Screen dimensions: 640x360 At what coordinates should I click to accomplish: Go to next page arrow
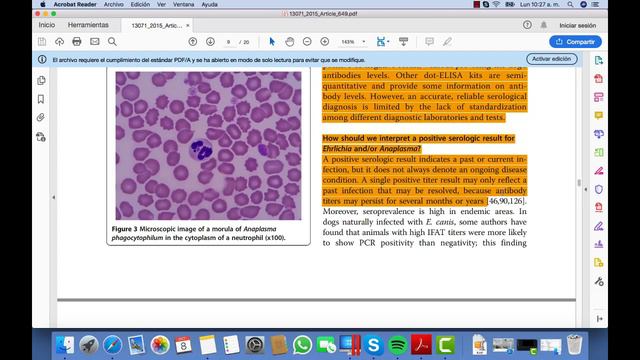(x=210, y=42)
